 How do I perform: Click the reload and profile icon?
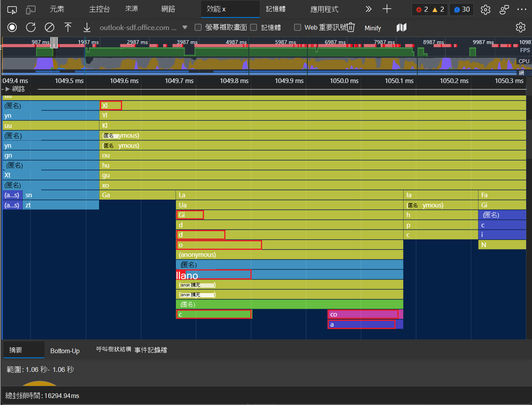point(31,27)
